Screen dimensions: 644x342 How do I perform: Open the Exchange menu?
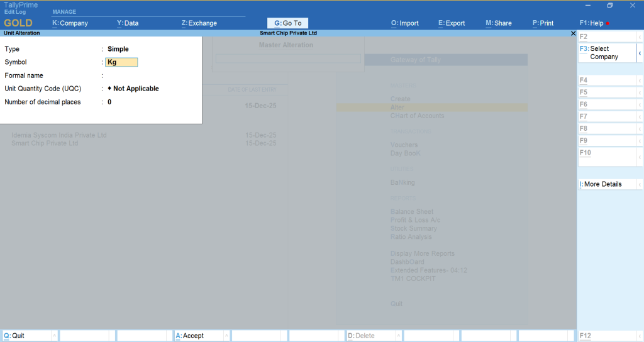click(x=199, y=23)
